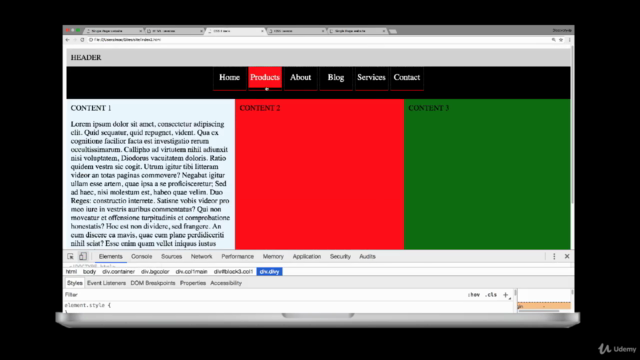Switch to the Elements DevTools tab
Screen dimensions: 640x360
pyautogui.click(x=111, y=256)
